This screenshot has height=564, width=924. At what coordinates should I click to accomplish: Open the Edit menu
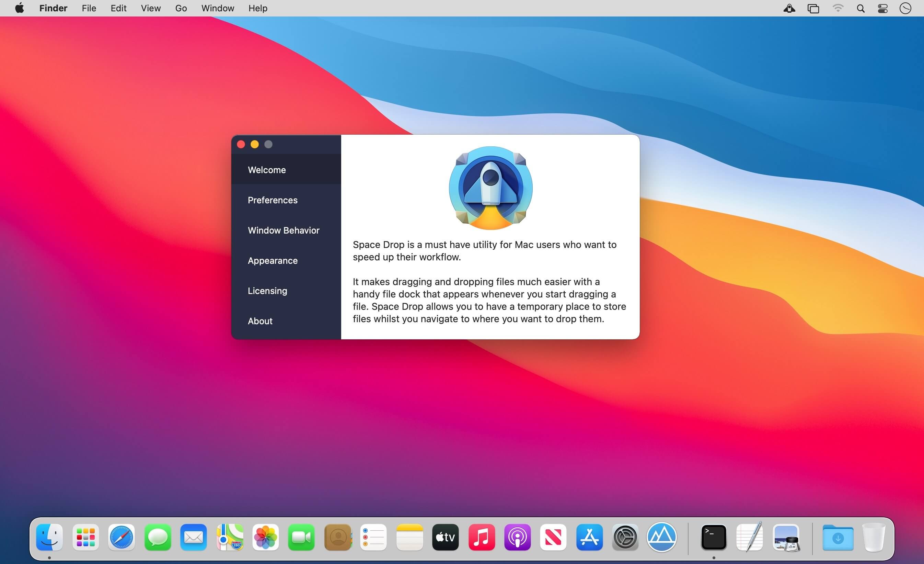118,8
